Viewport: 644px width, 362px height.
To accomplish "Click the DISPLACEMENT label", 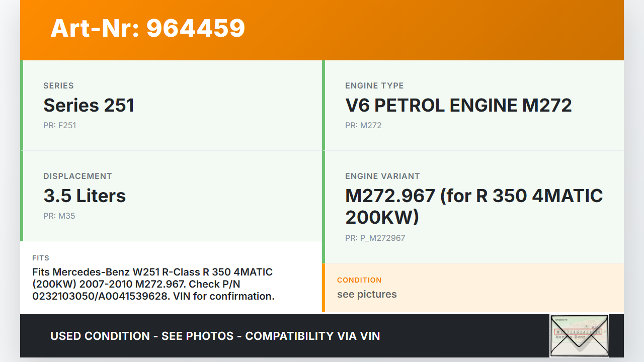I will coord(77,176).
